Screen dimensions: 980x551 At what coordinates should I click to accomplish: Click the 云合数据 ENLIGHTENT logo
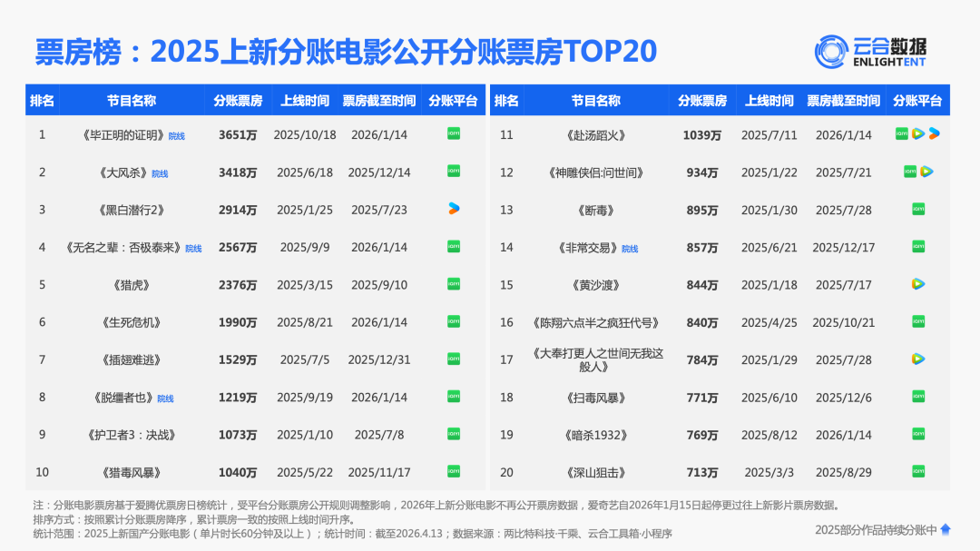pyautogui.click(x=870, y=51)
